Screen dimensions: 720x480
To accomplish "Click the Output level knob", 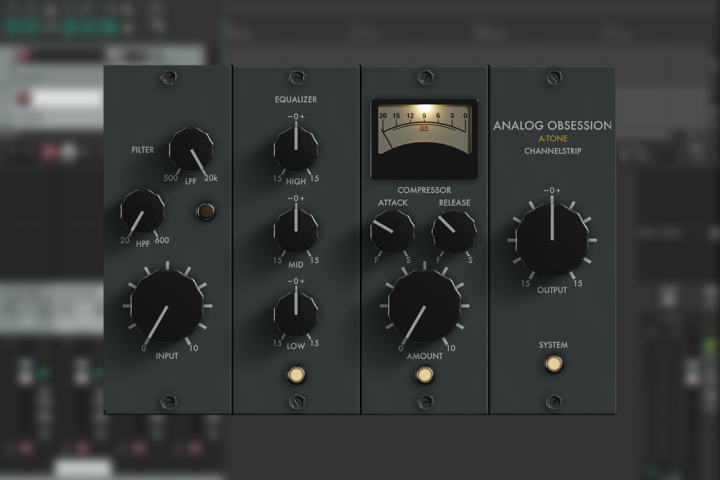I will click(552, 240).
